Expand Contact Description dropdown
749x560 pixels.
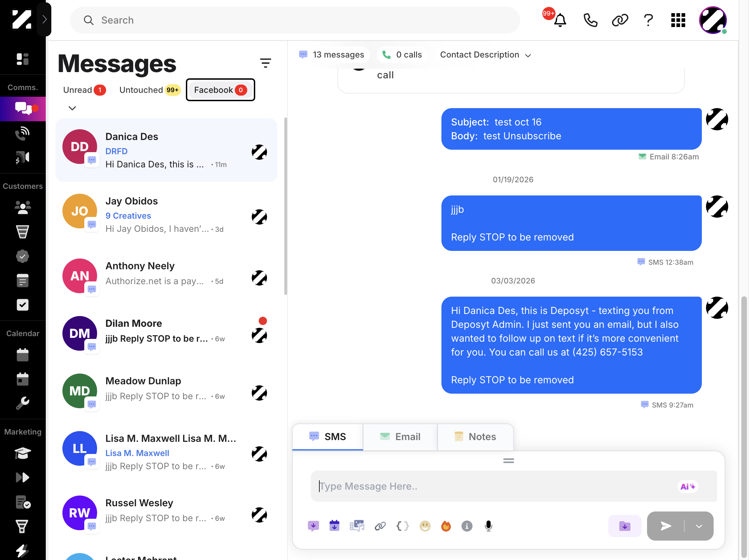click(x=485, y=55)
